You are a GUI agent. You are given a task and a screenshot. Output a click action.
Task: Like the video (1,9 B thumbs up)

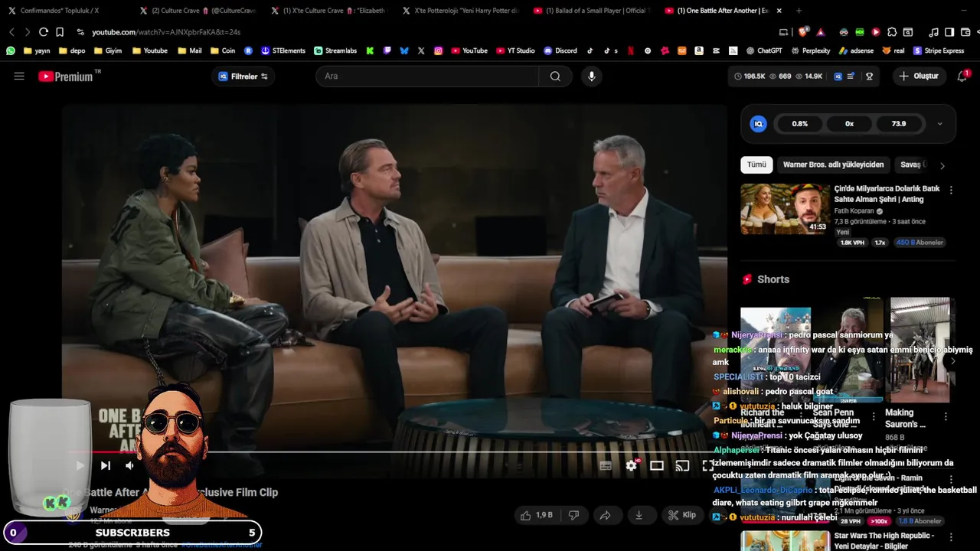(x=536, y=515)
